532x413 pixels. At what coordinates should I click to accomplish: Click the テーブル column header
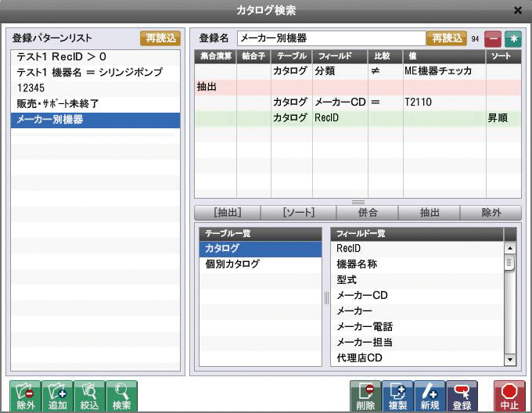click(x=292, y=56)
